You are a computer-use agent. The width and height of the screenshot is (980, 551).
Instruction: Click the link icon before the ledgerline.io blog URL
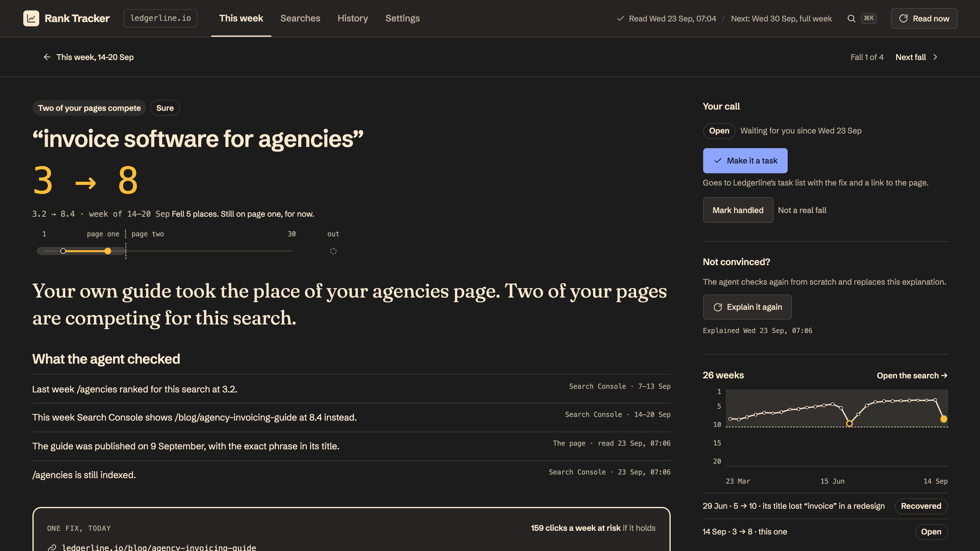(x=52, y=548)
